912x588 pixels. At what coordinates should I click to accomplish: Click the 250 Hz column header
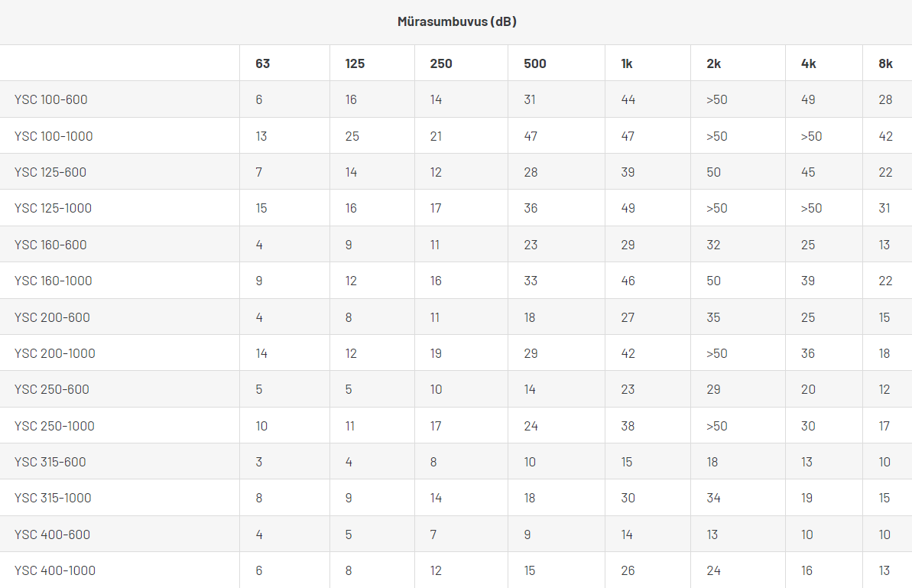tap(441, 63)
